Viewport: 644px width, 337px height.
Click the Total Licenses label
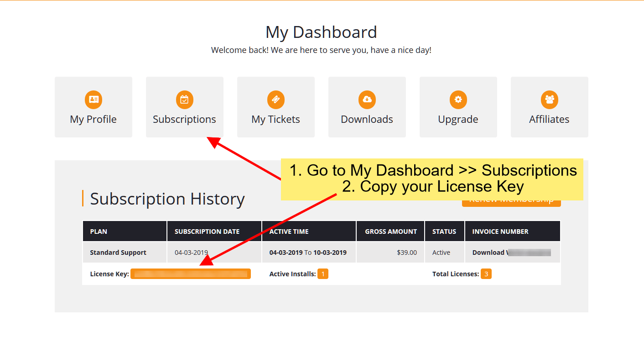(456, 274)
